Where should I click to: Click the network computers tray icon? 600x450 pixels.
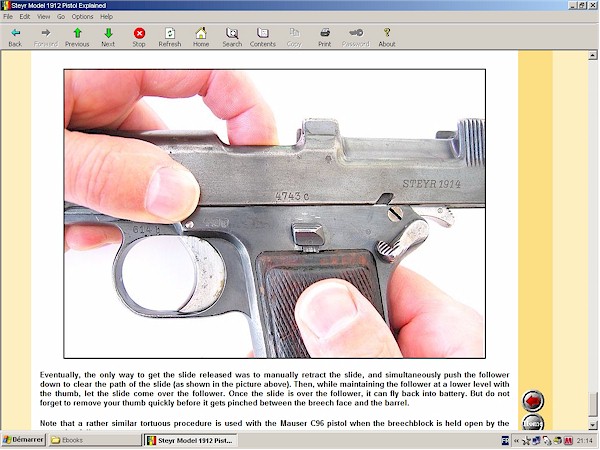[x=536, y=440]
